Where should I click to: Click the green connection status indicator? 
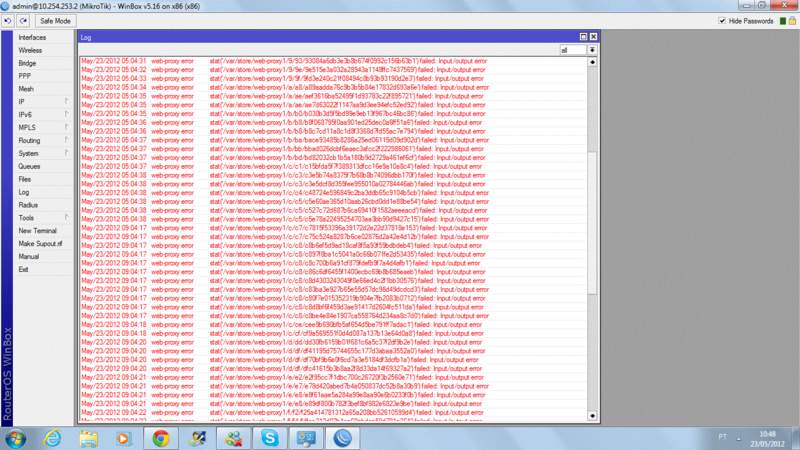pyautogui.click(x=783, y=21)
